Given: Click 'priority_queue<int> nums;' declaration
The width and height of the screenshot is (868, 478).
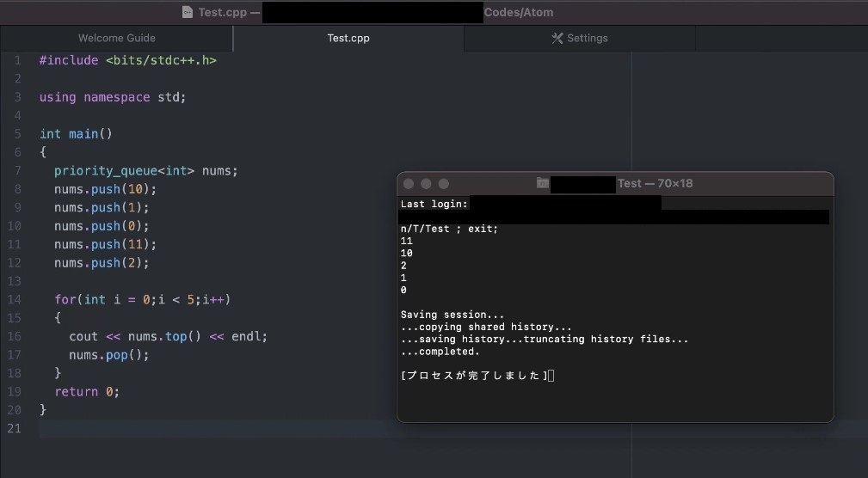Looking at the screenshot, I should (x=146, y=171).
